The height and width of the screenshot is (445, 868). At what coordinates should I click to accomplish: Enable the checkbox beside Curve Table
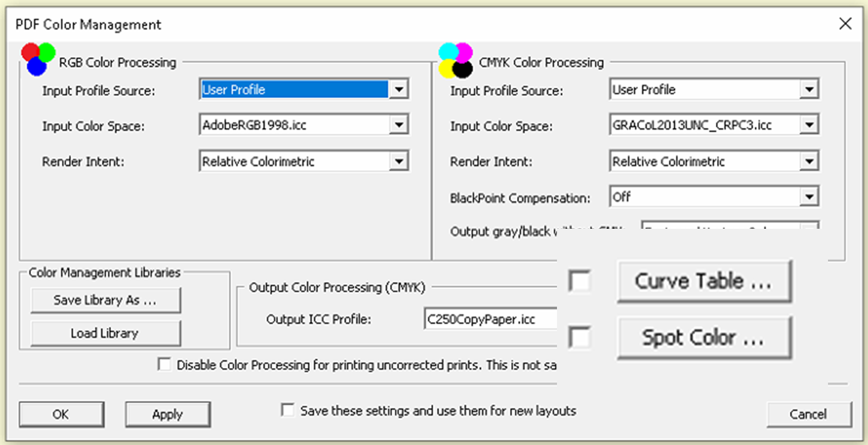579,281
